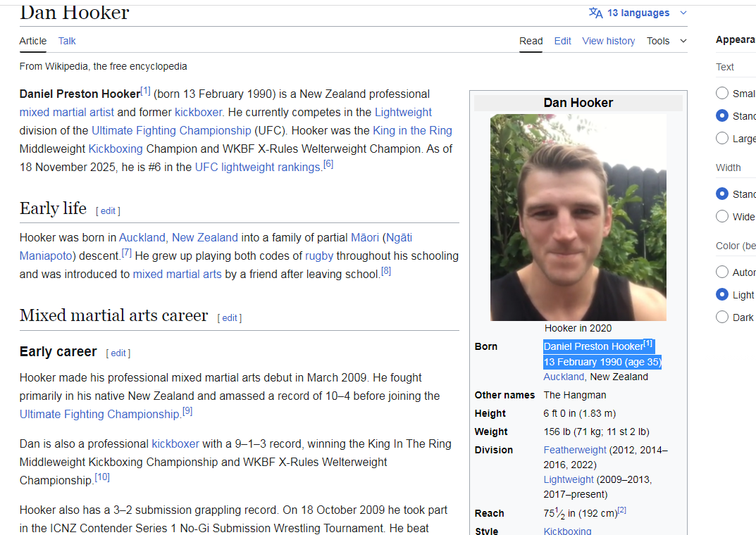Select the Automatic color radio button
Viewport: 756px width, 535px height.
point(721,272)
